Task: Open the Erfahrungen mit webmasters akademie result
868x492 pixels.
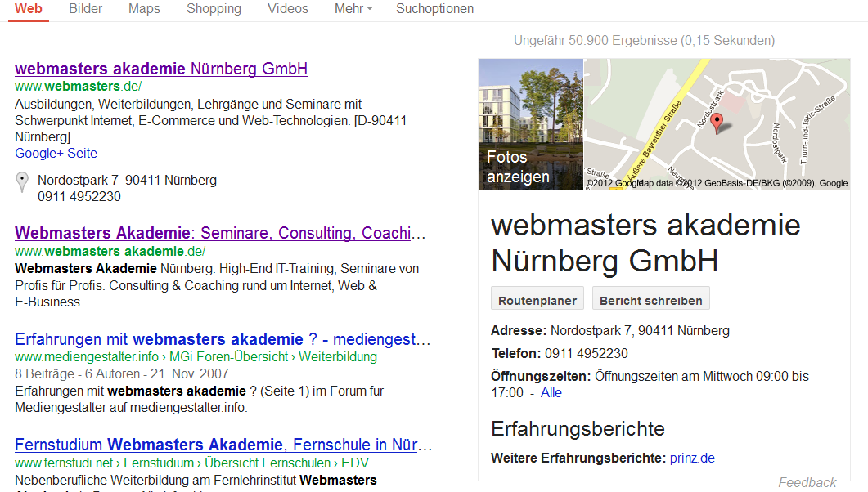Action: click(x=223, y=339)
